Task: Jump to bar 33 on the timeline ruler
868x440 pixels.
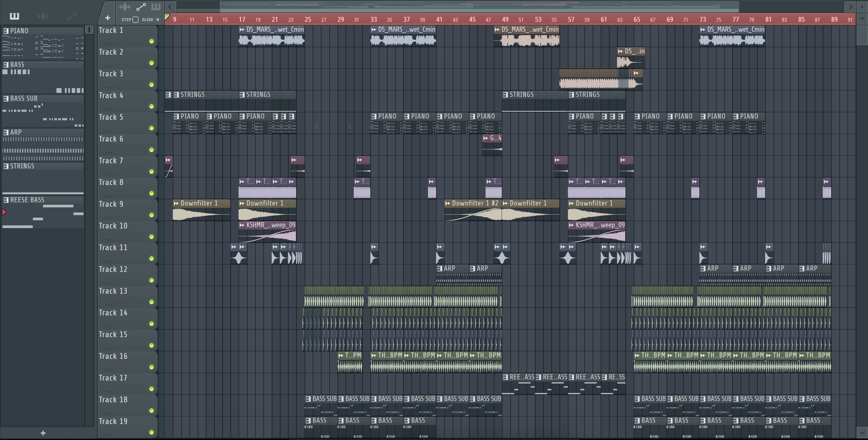Action: [x=374, y=20]
